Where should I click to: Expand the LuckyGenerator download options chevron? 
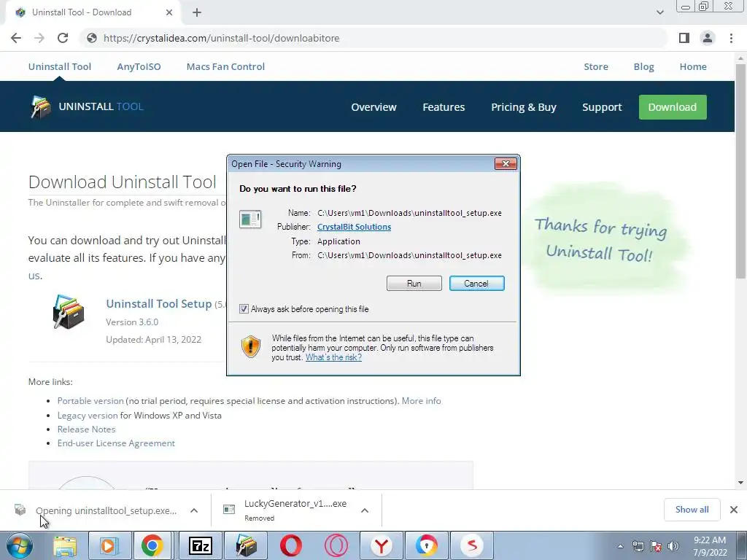pos(365,510)
